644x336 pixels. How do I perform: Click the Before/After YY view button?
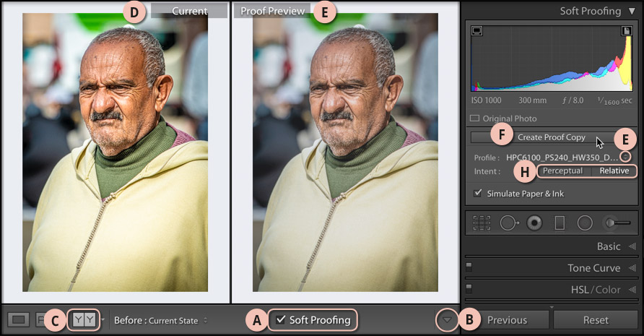click(84, 320)
